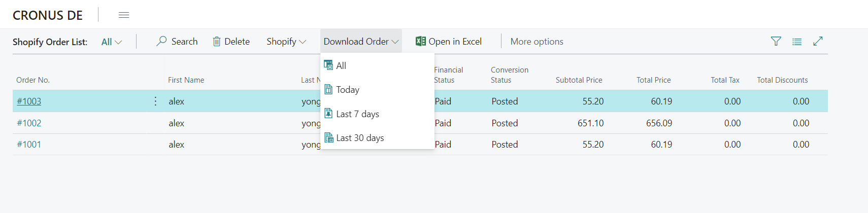Screen dimensions: 868x213
Task: Sort by Total Price column header
Action: tap(653, 80)
